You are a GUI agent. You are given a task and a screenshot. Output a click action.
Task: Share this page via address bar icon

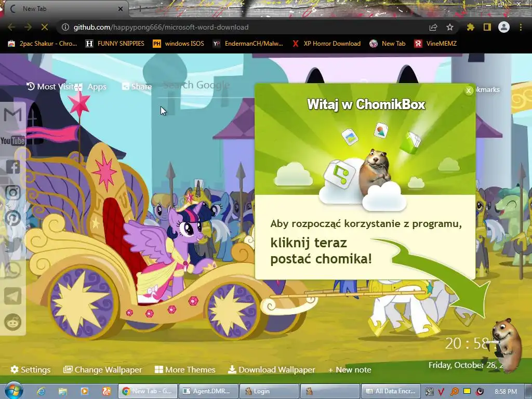click(433, 28)
